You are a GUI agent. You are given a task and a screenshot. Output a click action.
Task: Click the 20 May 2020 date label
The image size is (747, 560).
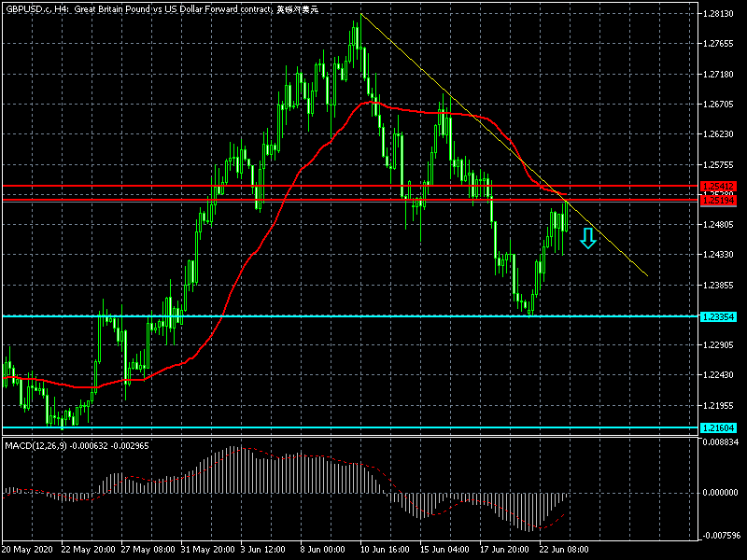click(28, 551)
